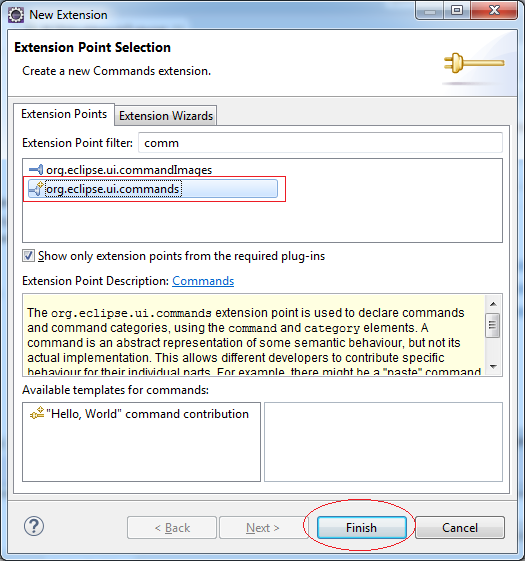This screenshot has width=525, height=561.
Task: Click the org.eclipse.ui.commands extension point icon
Action: (36, 189)
